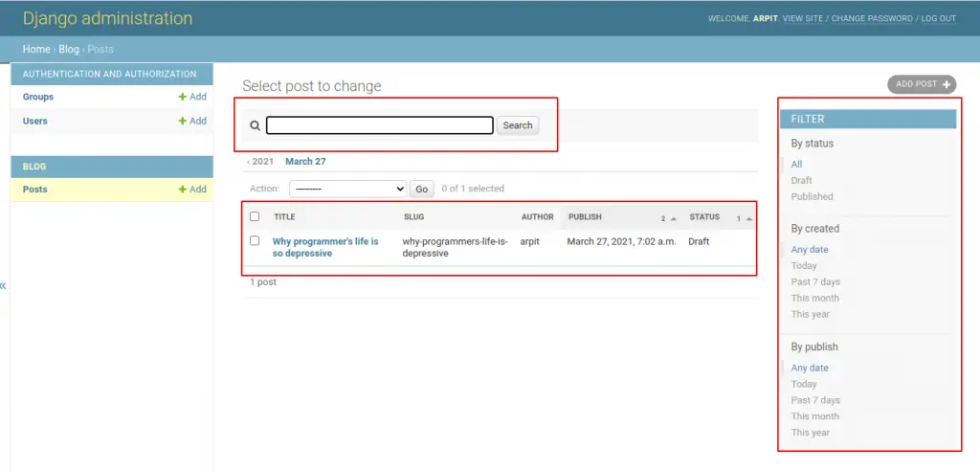Select This month under By publish
This screenshot has width=980, height=471.
point(815,416)
